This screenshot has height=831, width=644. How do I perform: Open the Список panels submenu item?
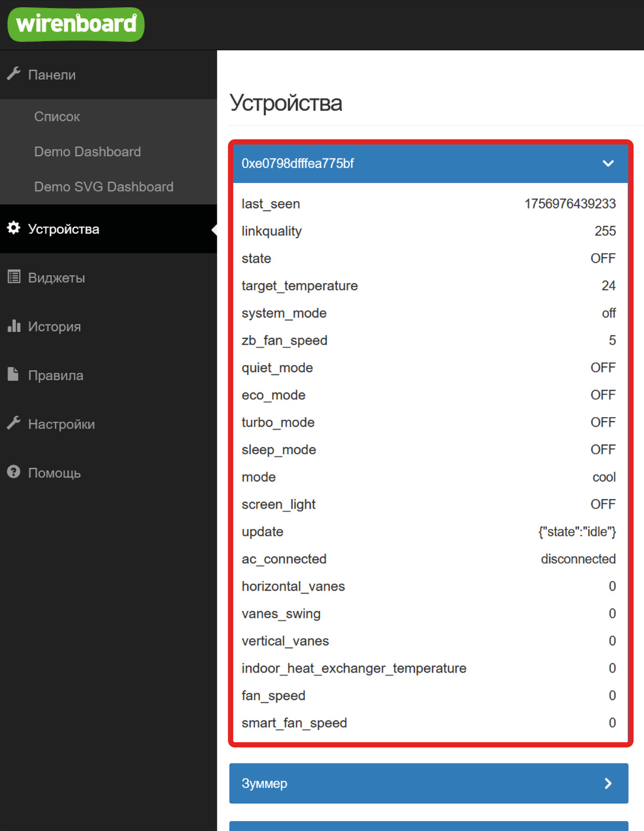click(57, 117)
